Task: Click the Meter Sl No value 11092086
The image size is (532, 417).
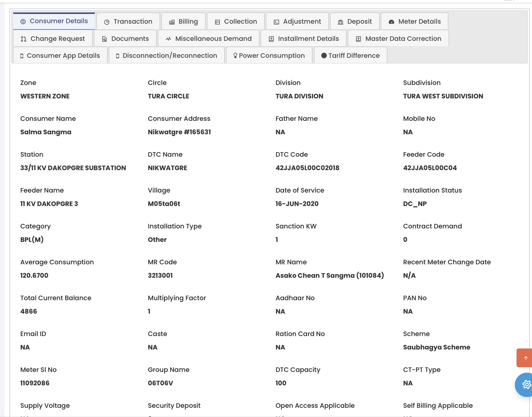Action: [x=35, y=383]
